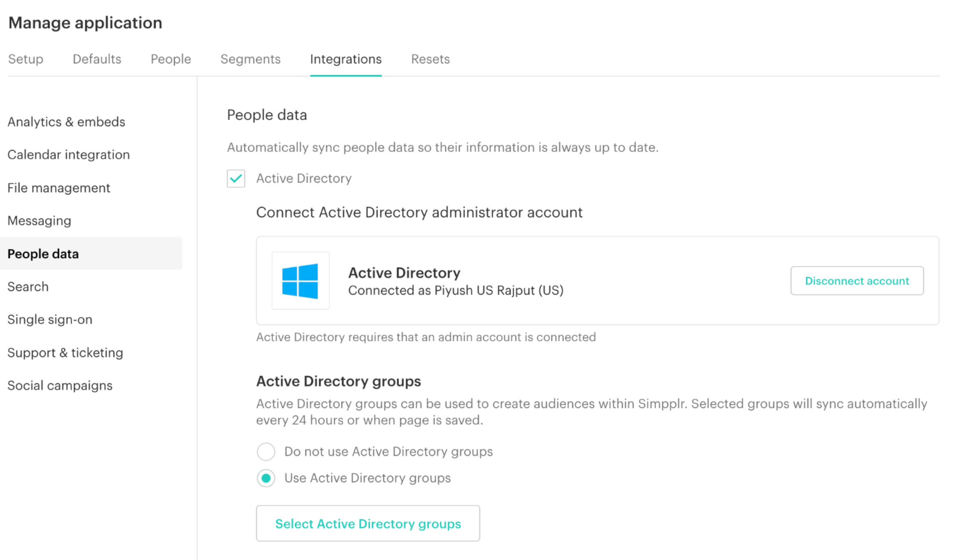Select 'Do not use Active Directory groups'
Image resolution: width=974 pixels, height=560 pixels.
[266, 451]
